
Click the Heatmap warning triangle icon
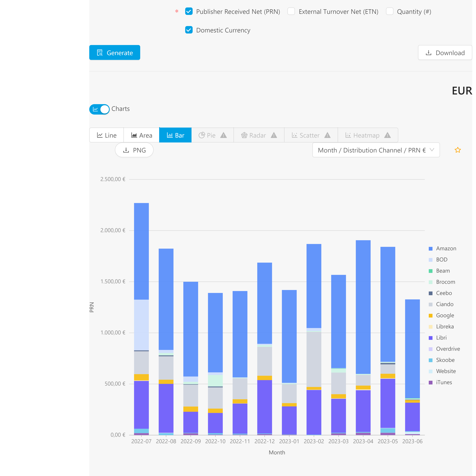(x=388, y=135)
